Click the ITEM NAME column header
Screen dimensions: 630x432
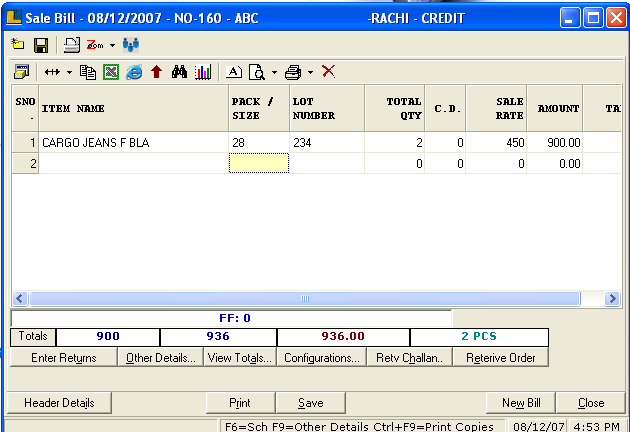(x=133, y=109)
